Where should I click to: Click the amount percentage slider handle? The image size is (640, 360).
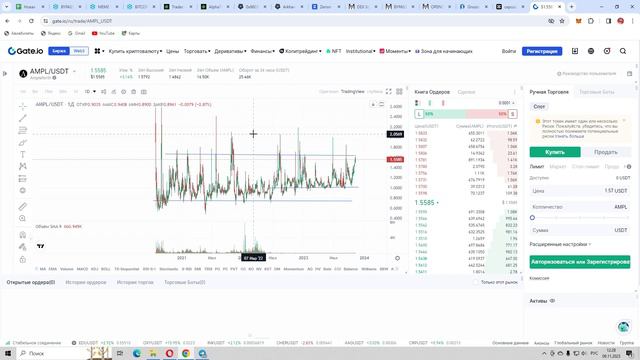532,218
